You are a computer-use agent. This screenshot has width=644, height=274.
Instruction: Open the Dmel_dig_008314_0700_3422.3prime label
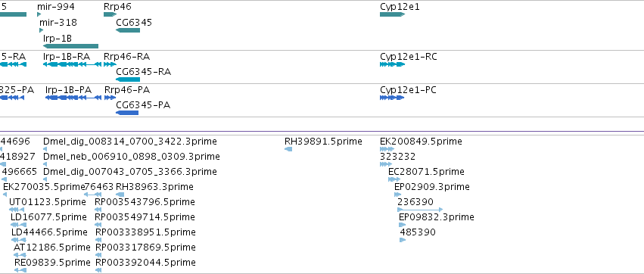pos(130,142)
